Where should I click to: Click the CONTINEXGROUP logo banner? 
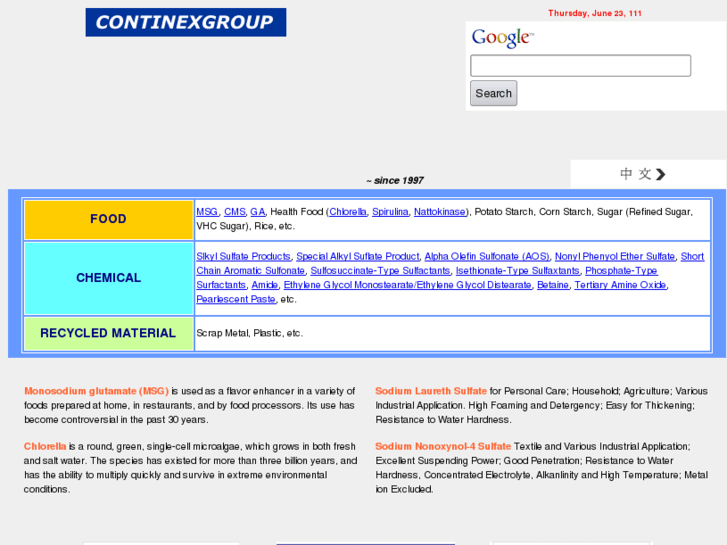185,22
